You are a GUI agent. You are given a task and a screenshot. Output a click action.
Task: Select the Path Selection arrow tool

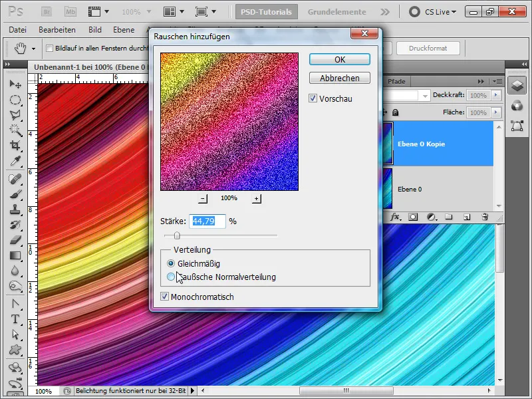[15, 334]
